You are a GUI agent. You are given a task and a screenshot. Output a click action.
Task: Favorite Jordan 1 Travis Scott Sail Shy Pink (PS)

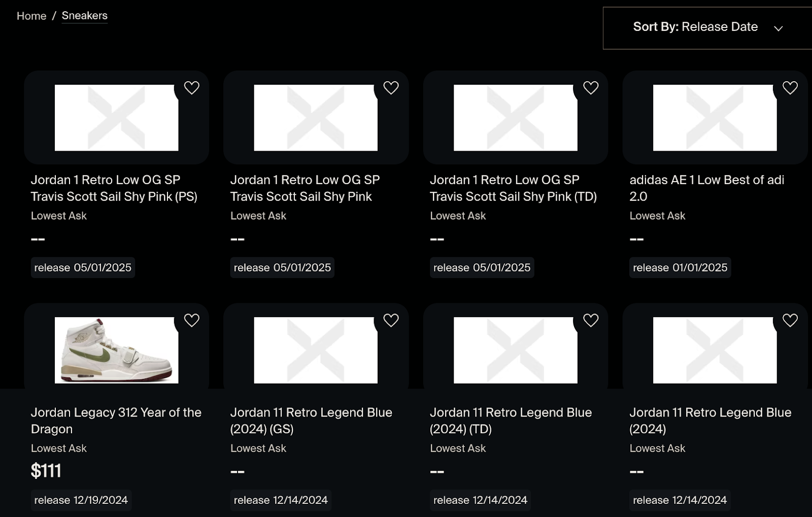coord(191,88)
